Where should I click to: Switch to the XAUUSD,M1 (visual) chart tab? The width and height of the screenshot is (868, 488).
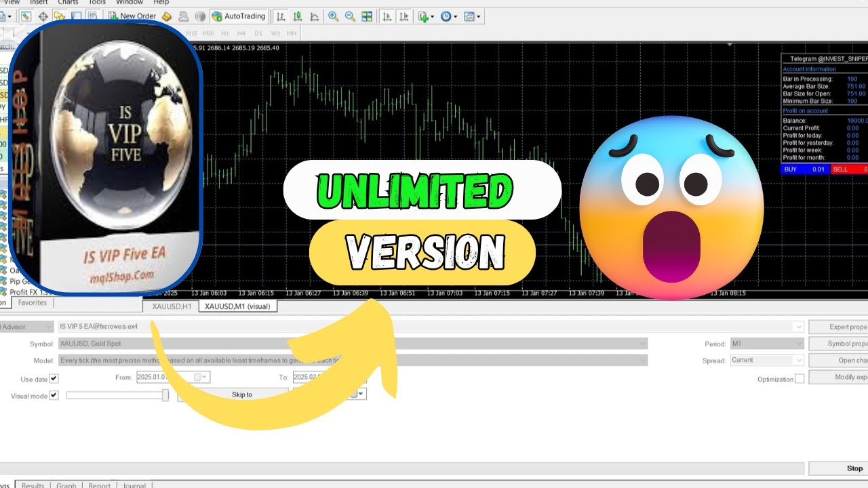tap(237, 306)
